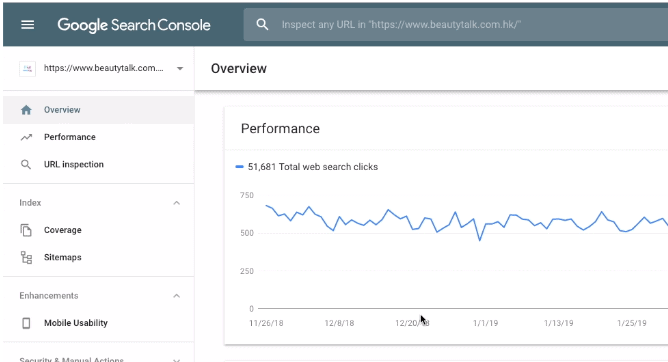Click the 51,681 Total web search clicks label
The width and height of the screenshot is (668, 362).
(x=313, y=167)
